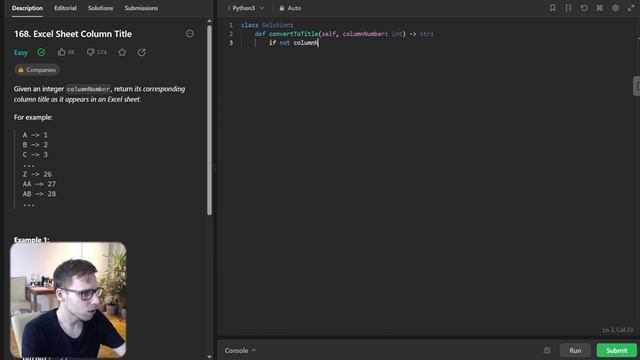Click the 'AB -> 28' example line
The width and height of the screenshot is (640, 360).
click(39, 194)
